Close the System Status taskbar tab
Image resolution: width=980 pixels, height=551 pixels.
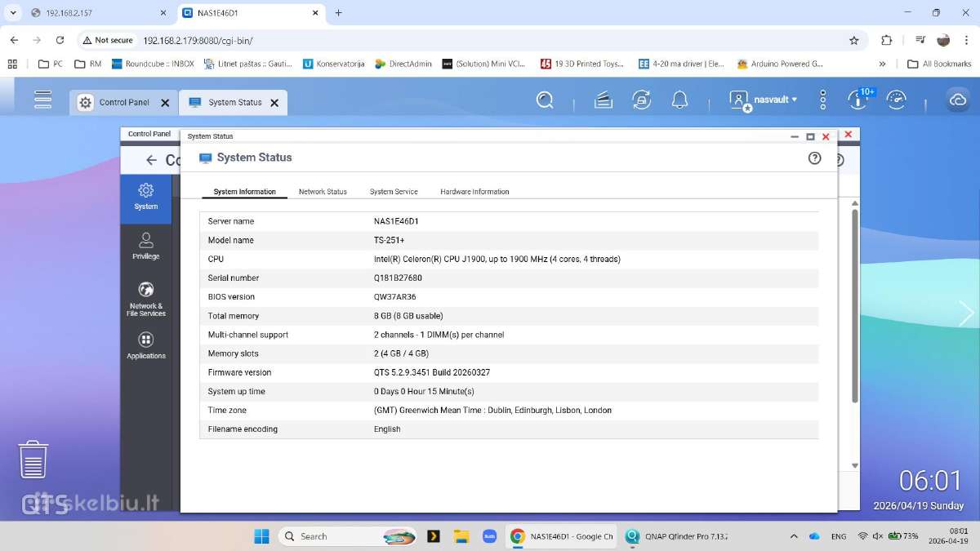(274, 103)
